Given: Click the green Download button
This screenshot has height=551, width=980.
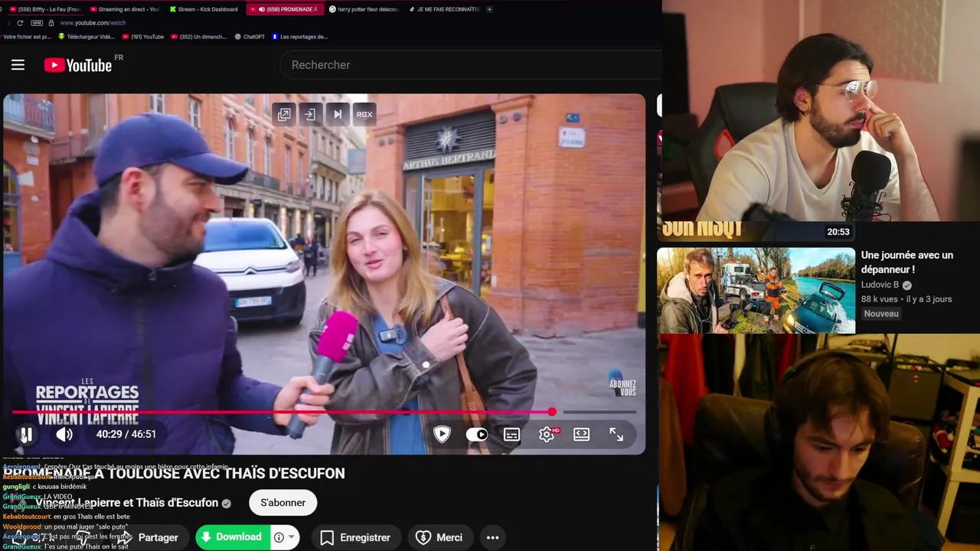Looking at the screenshot, I should [x=233, y=537].
